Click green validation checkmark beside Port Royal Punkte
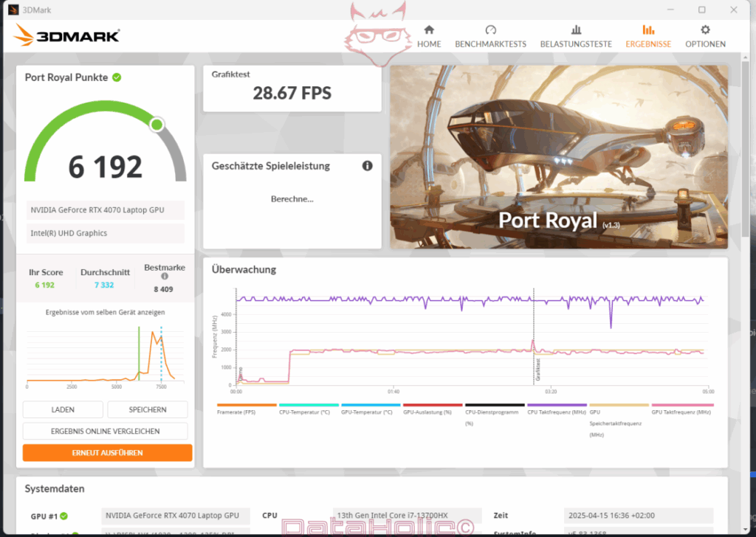Screen dimensions: 756x537 coord(117,77)
